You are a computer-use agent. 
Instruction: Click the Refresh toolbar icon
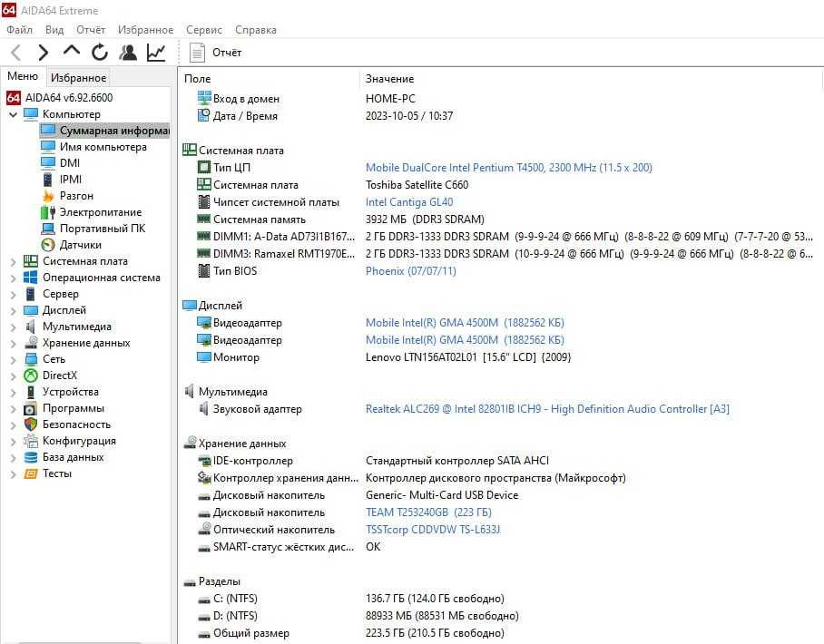pyautogui.click(x=99, y=53)
